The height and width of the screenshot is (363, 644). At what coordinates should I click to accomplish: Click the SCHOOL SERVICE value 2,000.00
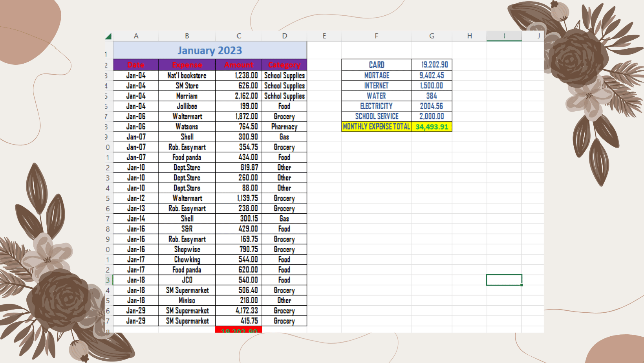[x=432, y=116]
